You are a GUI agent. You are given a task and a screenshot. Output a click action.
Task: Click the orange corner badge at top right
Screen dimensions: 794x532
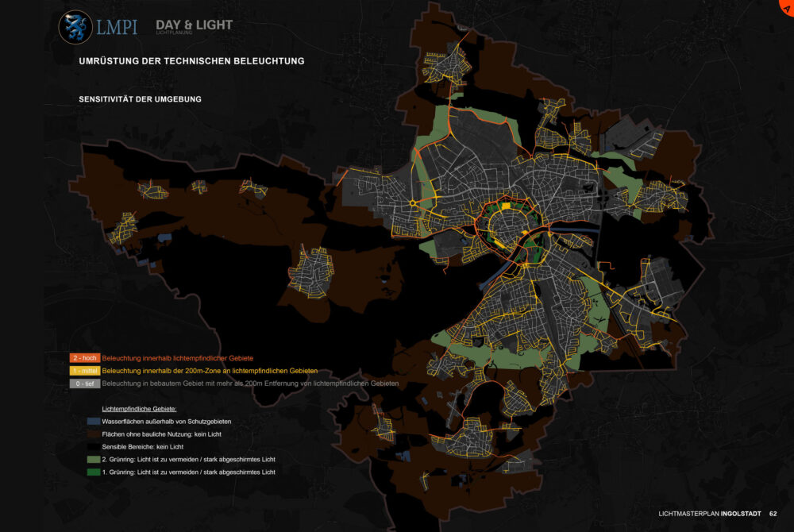pyautogui.click(x=786, y=6)
